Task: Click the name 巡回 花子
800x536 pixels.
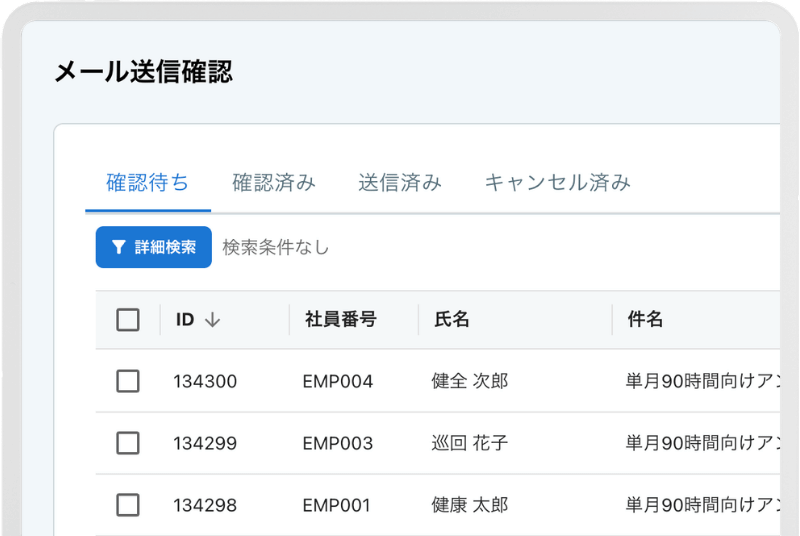Action: tap(470, 443)
